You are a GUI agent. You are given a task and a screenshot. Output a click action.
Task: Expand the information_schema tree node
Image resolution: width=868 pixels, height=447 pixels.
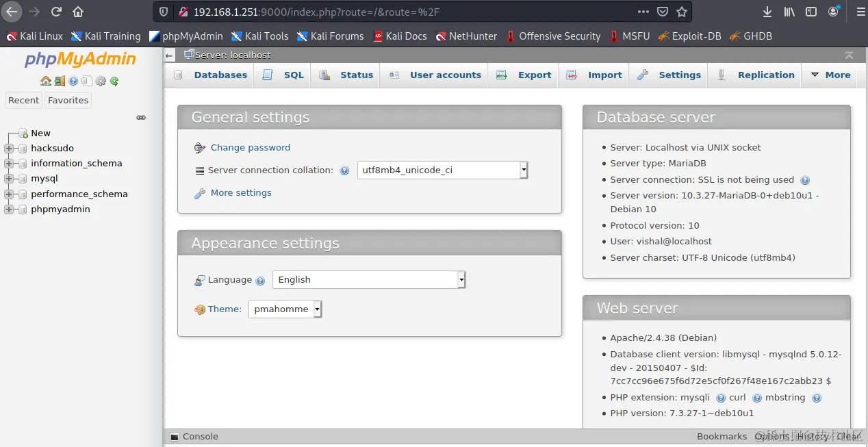click(9, 164)
